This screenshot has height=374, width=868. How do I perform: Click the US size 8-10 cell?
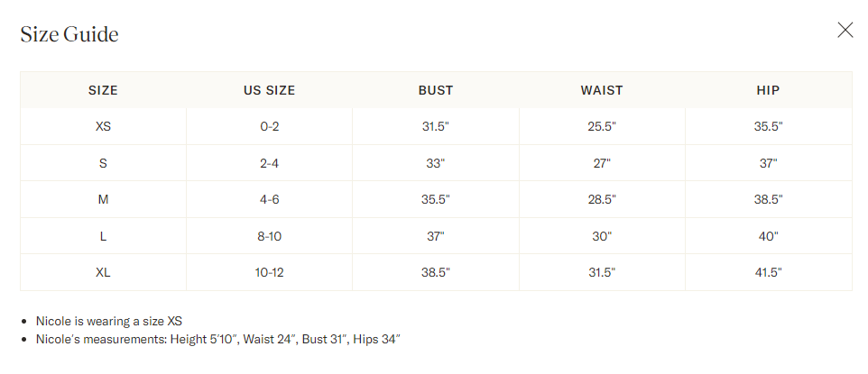tap(269, 236)
